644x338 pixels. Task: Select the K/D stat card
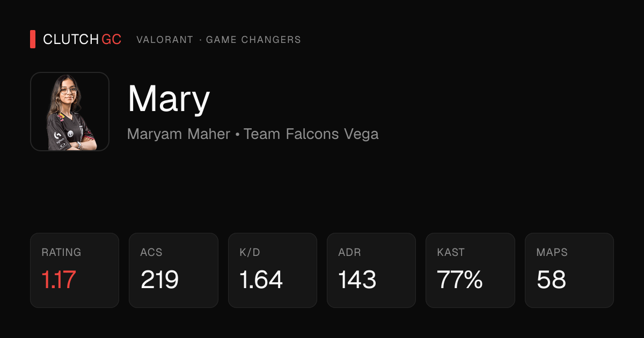pos(273,270)
